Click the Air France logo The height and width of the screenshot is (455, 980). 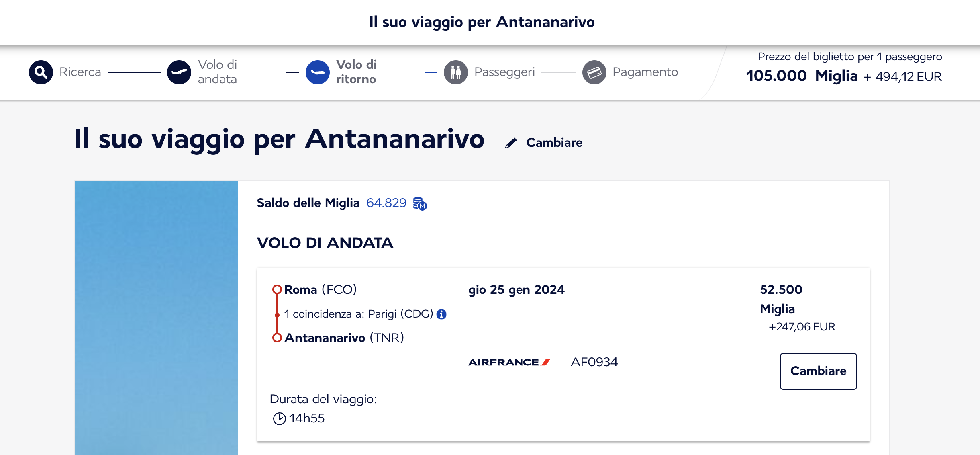coord(509,362)
